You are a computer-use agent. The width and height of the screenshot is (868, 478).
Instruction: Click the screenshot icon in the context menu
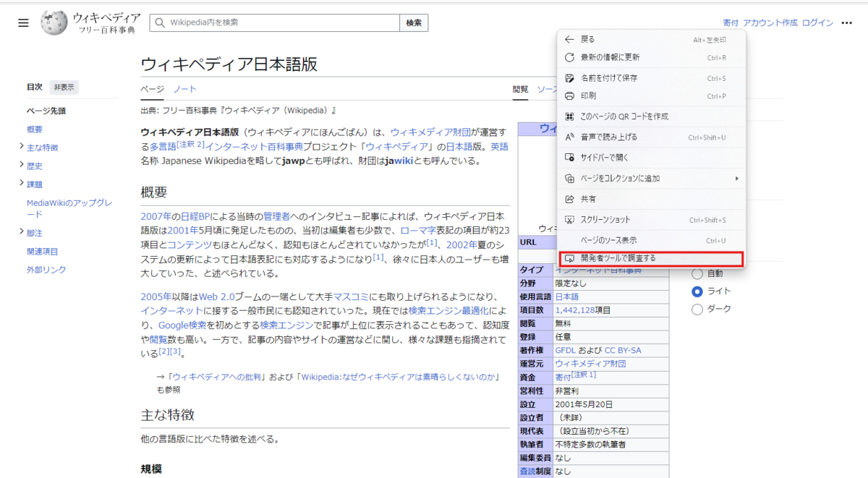(x=569, y=219)
